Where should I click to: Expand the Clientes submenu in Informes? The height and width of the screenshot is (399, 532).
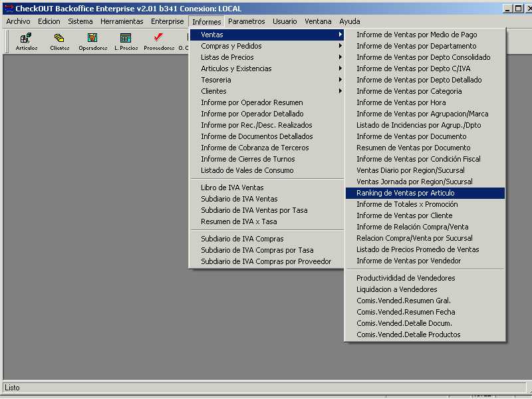pos(267,91)
